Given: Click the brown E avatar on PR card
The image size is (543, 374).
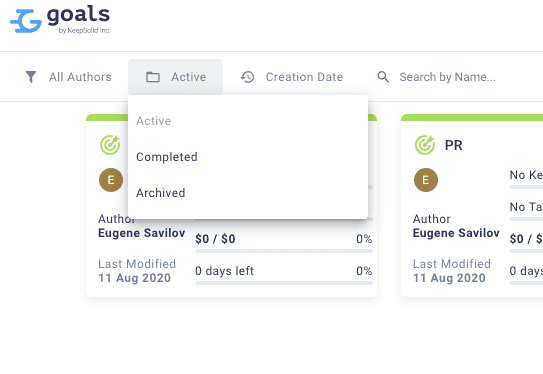Looking at the screenshot, I should click(x=426, y=180).
